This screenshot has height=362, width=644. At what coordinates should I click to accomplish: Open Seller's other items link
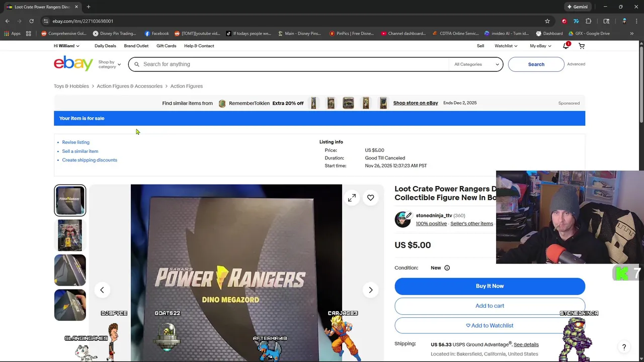click(471, 224)
